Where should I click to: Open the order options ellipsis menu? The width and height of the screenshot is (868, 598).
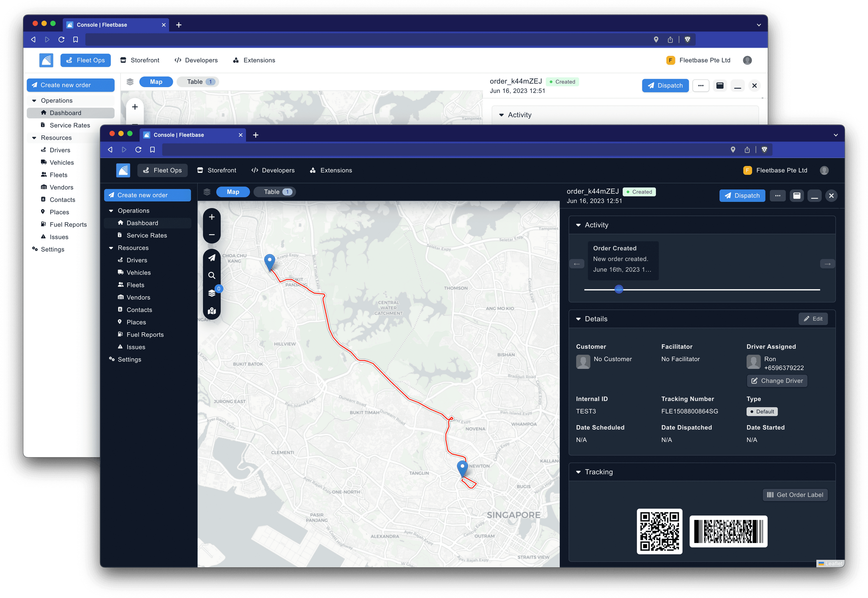coord(778,196)
